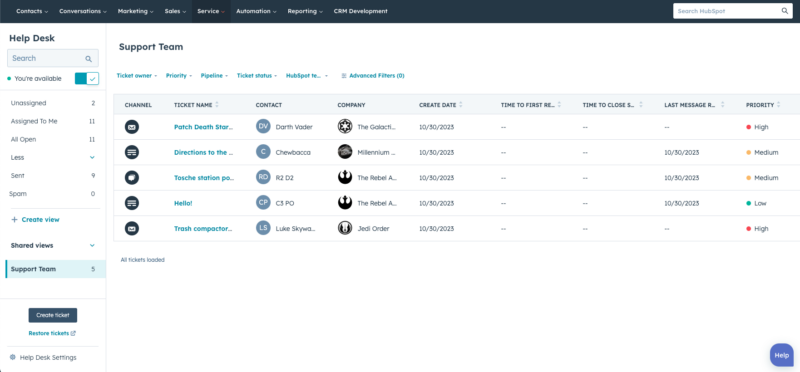800x372 pixels.
Task: Click the chat channel icon for Tosche station ticket
Action: point(132,178)
